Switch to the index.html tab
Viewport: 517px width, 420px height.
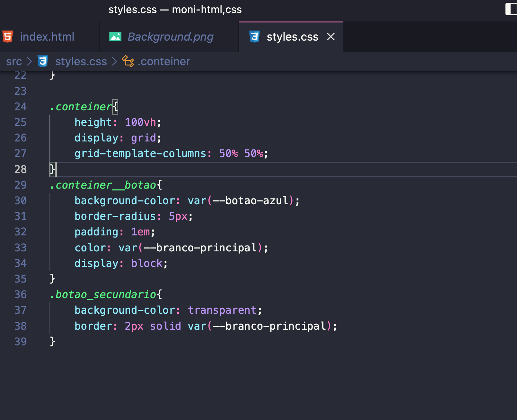tap(47, 37)
